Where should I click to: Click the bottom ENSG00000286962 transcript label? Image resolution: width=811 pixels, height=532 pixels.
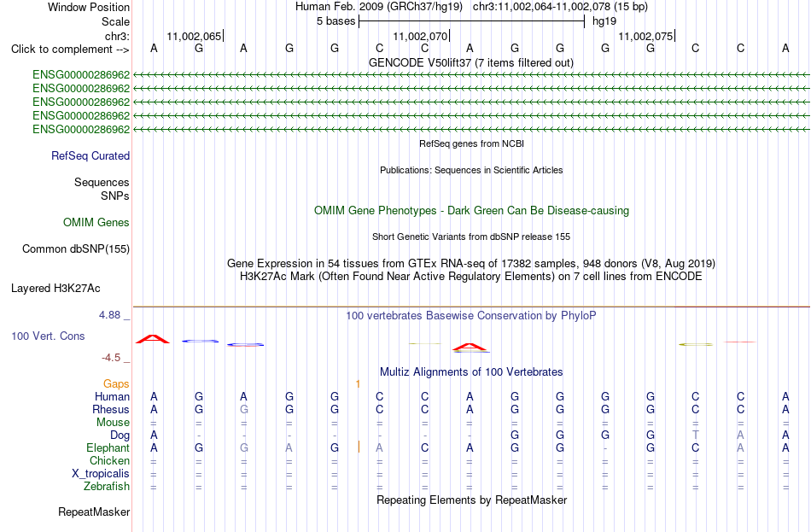tap(81, 130)
